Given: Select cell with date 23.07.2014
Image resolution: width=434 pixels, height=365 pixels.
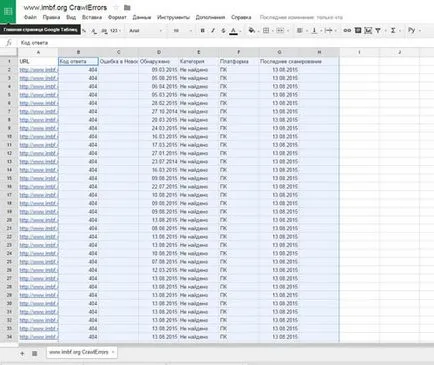Looking at the screenshot, I should click(x=158, y=162).
